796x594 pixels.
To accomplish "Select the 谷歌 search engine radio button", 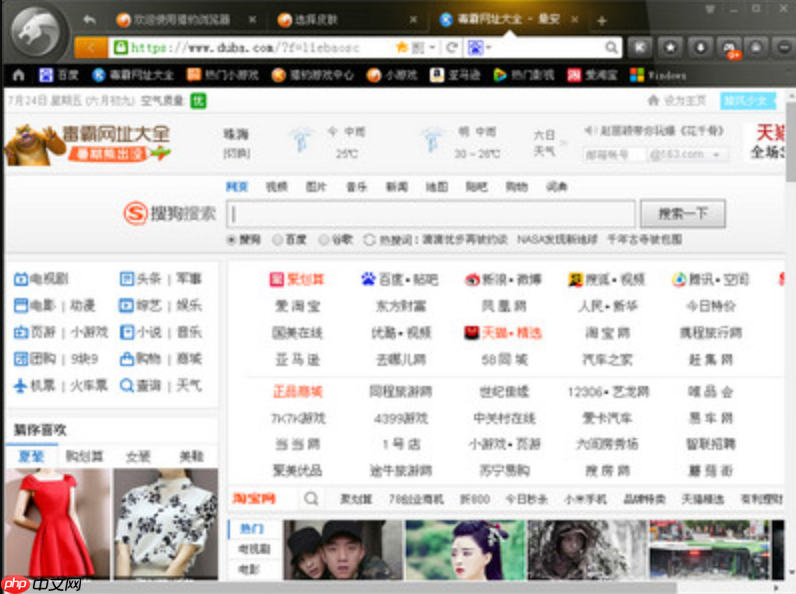I will (x=323, y=240).
